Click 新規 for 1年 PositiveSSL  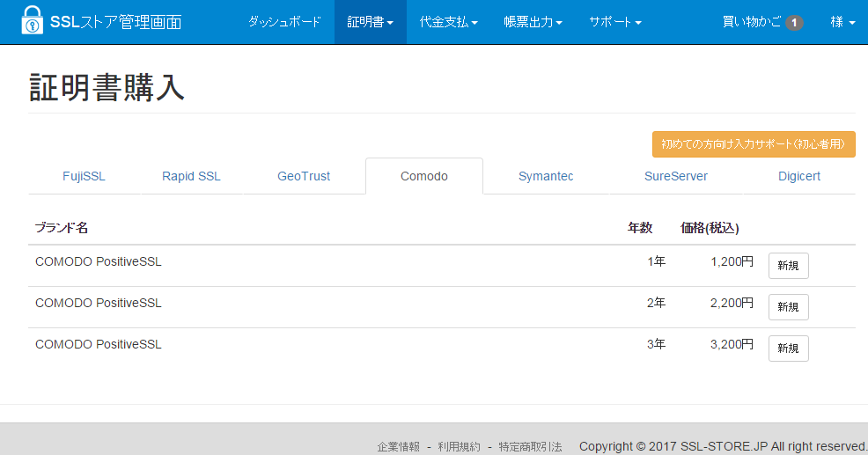pos(788,266)
